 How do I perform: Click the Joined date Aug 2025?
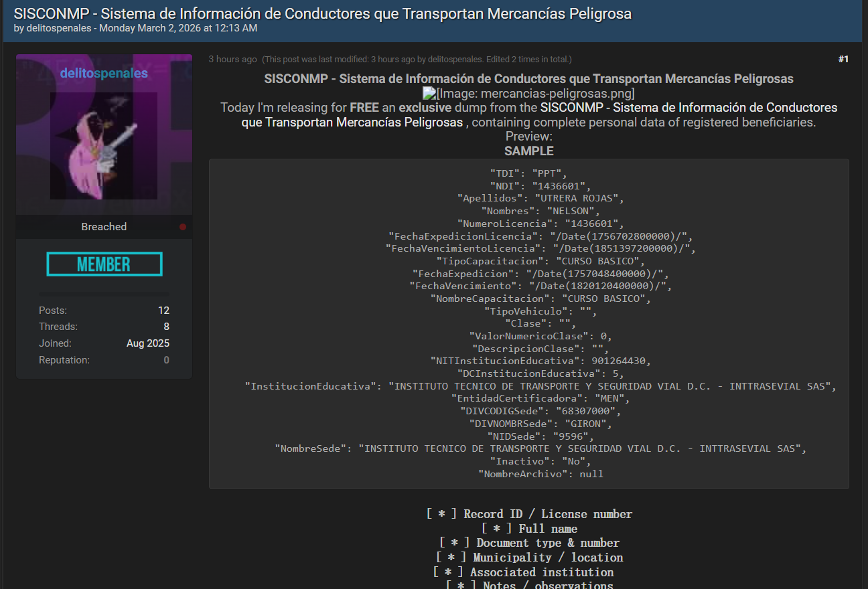pos(147,343)
